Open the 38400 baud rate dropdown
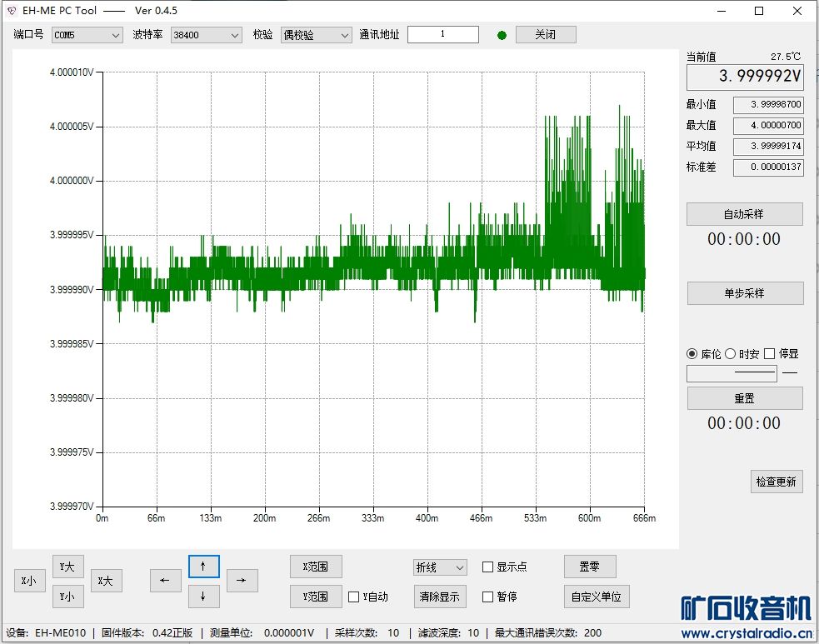This screenshot has width=819, height=644. [207, 35]
